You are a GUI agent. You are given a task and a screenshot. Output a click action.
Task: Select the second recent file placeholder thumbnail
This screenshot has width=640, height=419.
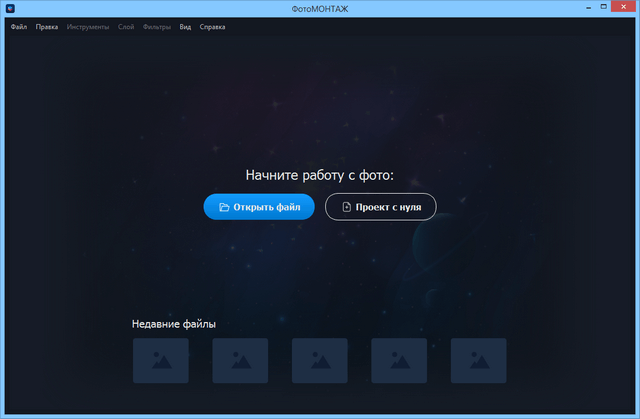pos(240,360)
